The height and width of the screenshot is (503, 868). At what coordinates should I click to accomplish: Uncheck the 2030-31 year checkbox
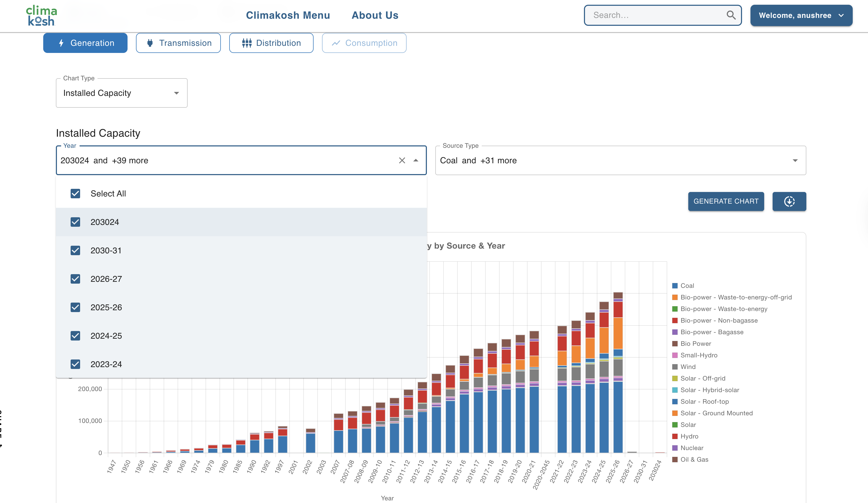(x=75, y=251)
